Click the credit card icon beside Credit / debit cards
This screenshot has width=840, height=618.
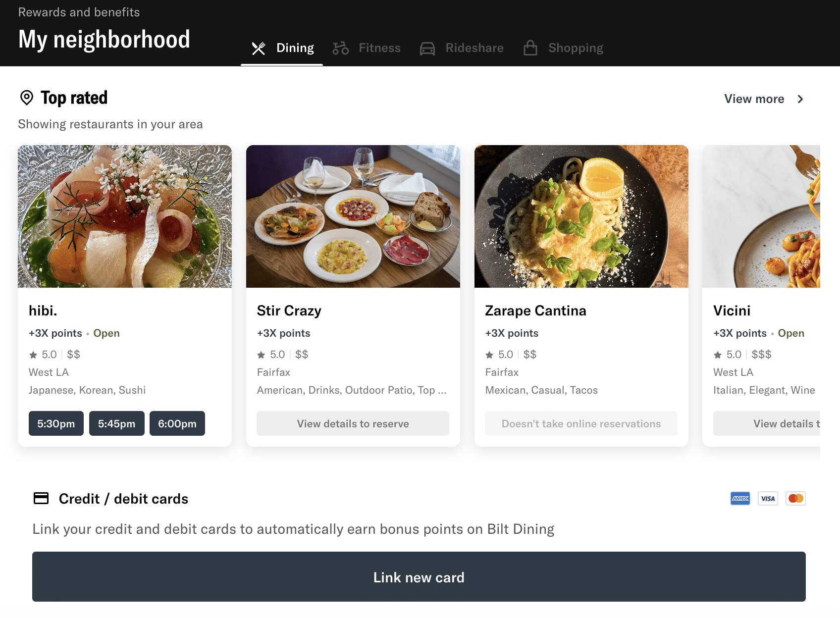(41, 498)
